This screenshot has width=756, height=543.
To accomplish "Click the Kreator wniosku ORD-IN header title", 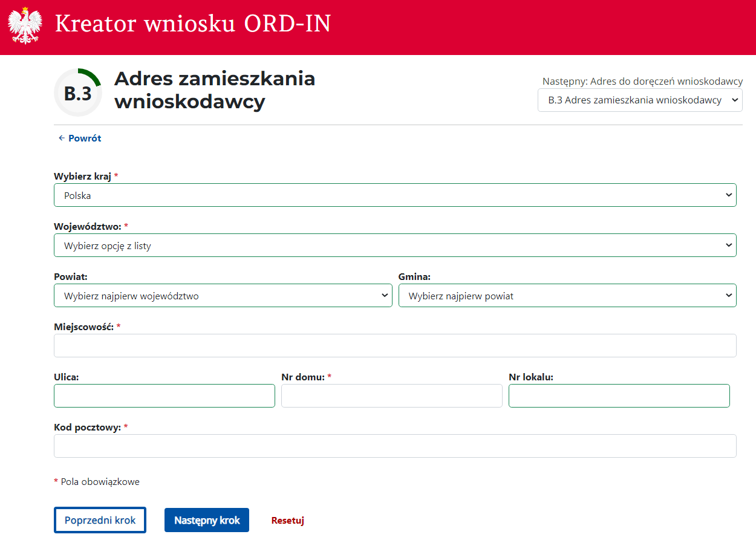I will [x=193, y=24].
